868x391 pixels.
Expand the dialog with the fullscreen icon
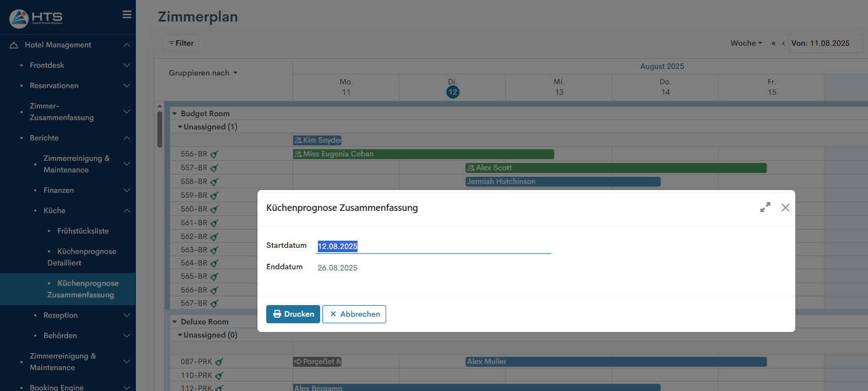click(x=765, y=208)
